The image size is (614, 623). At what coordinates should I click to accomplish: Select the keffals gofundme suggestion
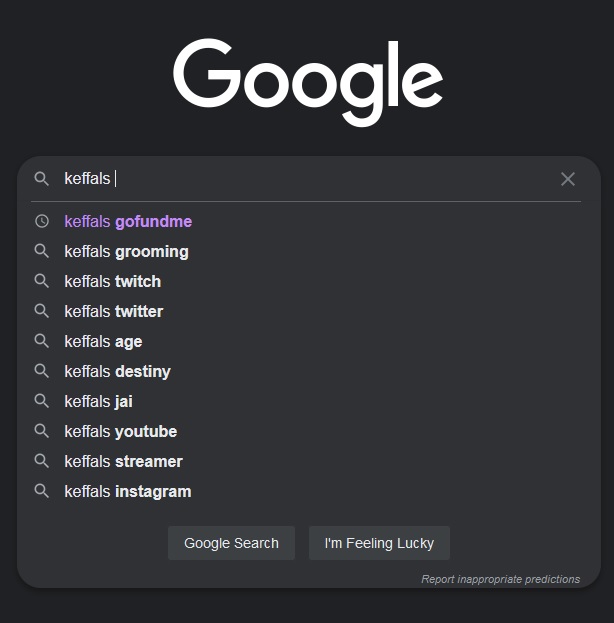(x=306, y=221)
